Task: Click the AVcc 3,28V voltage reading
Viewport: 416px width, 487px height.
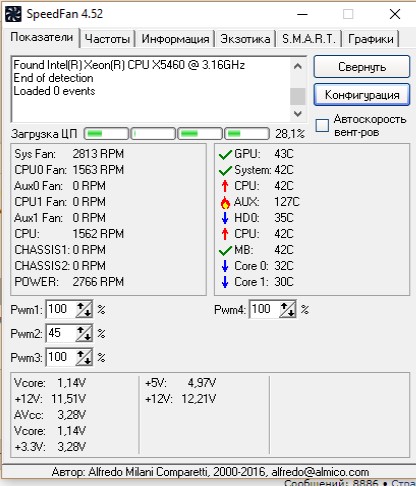Action: pos(50,415)
